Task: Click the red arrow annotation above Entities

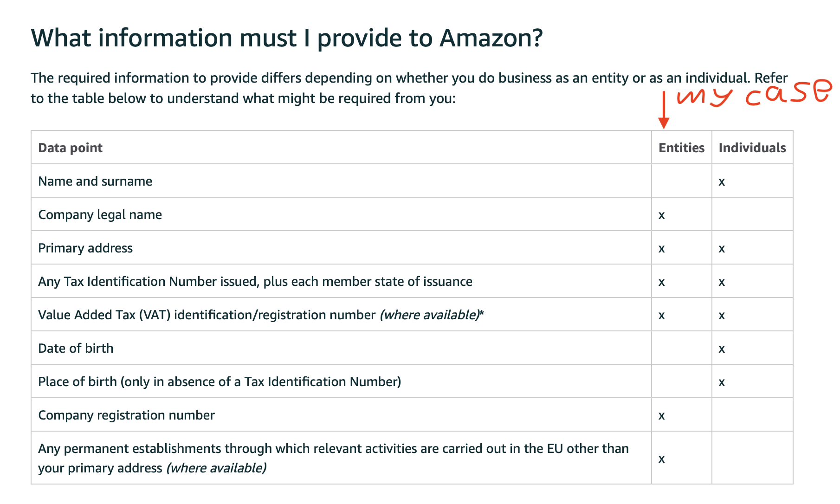Action: pyautogui.click(x=664, y=109)
